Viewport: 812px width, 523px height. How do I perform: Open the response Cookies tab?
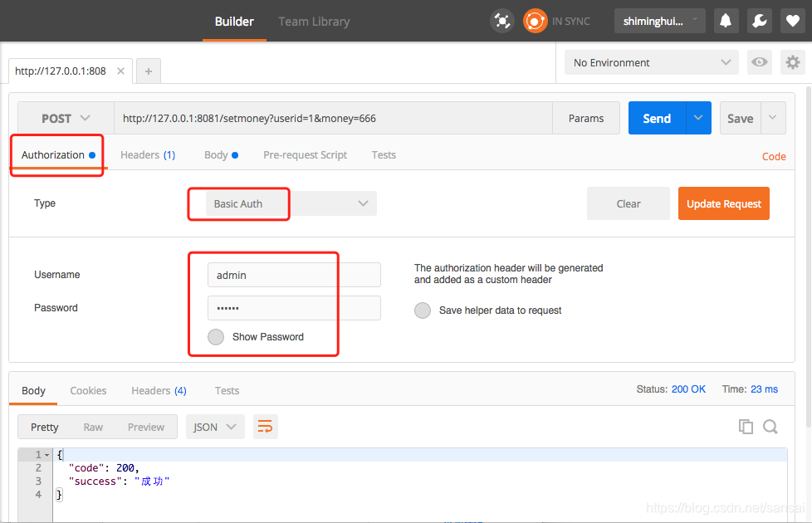click(x=88, y=390)
